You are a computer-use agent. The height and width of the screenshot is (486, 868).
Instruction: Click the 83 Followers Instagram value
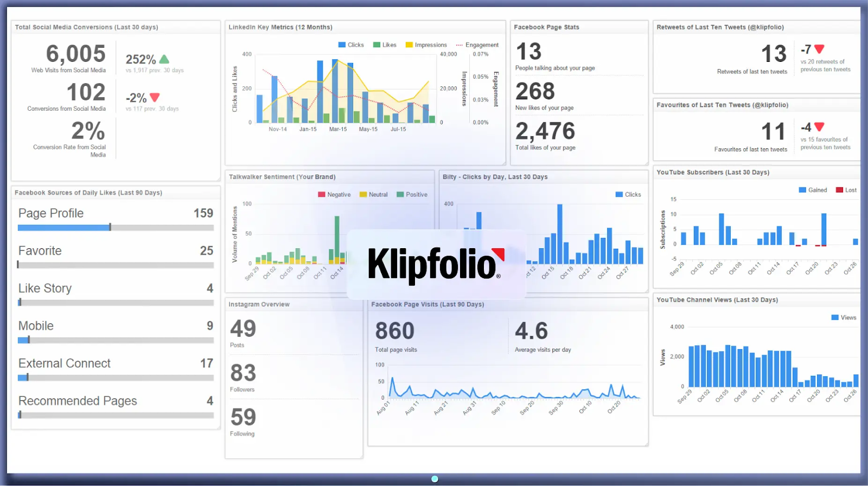click(x=242, y=373)
